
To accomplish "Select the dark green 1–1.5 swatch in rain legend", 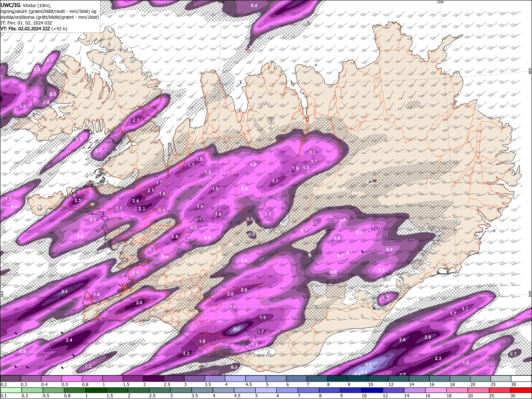I will [96, 390].
